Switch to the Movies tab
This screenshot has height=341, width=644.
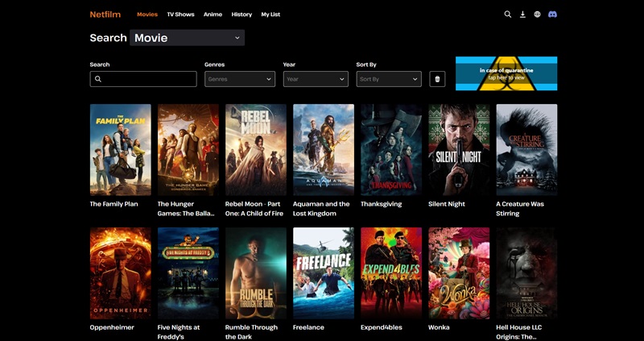[147, 15]
